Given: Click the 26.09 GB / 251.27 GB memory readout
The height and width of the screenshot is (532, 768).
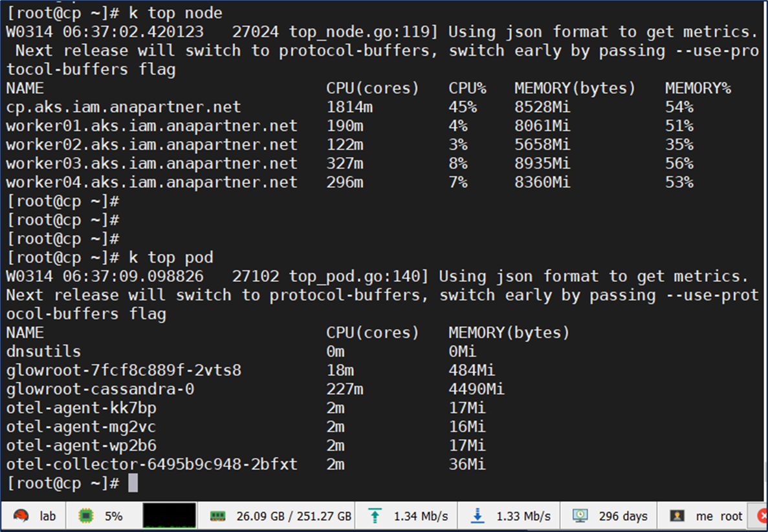Looking at the screenshot, I should coord(294,516).
